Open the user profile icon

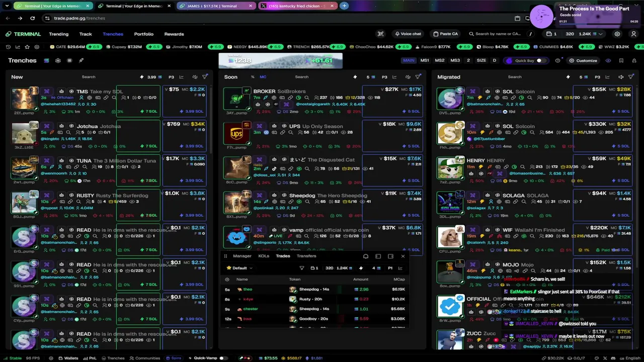point(633,34)
